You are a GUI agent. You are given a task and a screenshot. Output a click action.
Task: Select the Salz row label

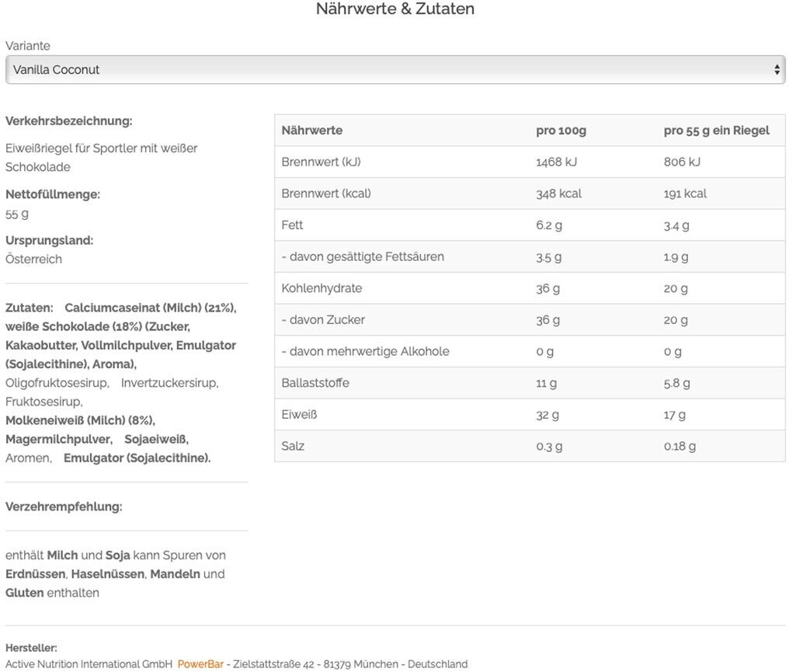[x=293, y=446]
